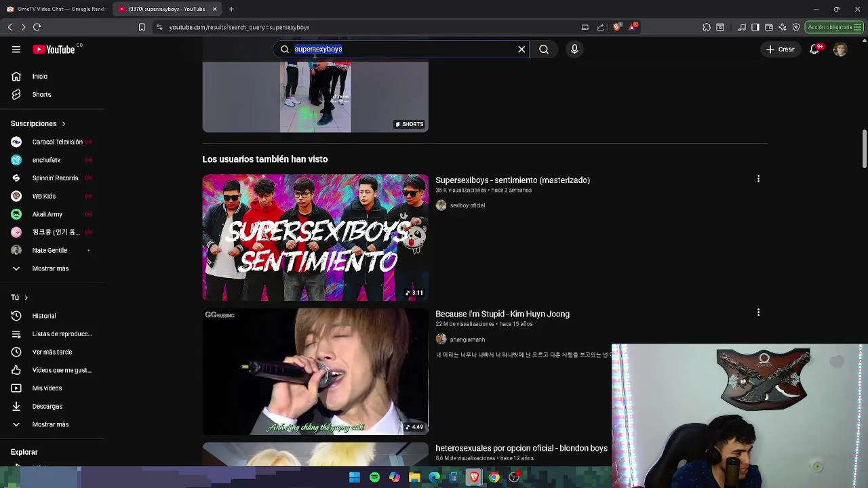868x488 pixels.
Task: Bookmark this page in Brave
Action: pos(142,27)
